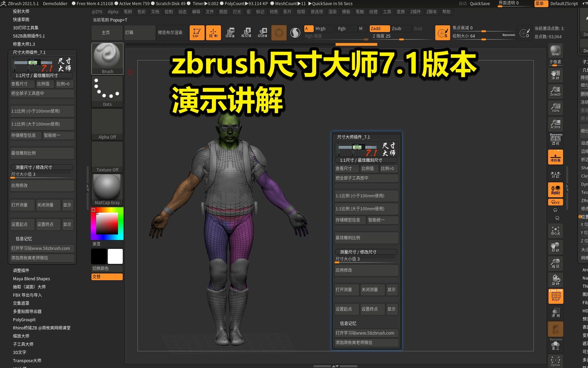
Task: Toggle the Zadd button
Action: tap(380, 29)
